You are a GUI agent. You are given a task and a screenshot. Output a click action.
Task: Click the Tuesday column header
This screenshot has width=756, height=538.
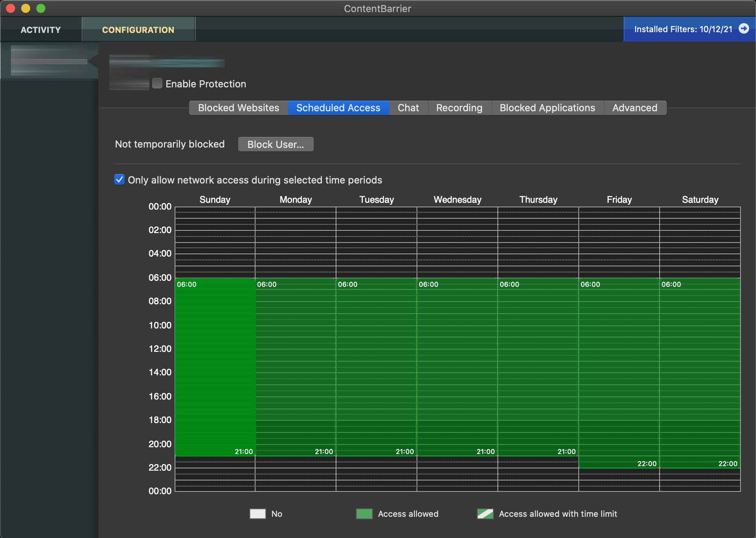click(x=376, y=199)
